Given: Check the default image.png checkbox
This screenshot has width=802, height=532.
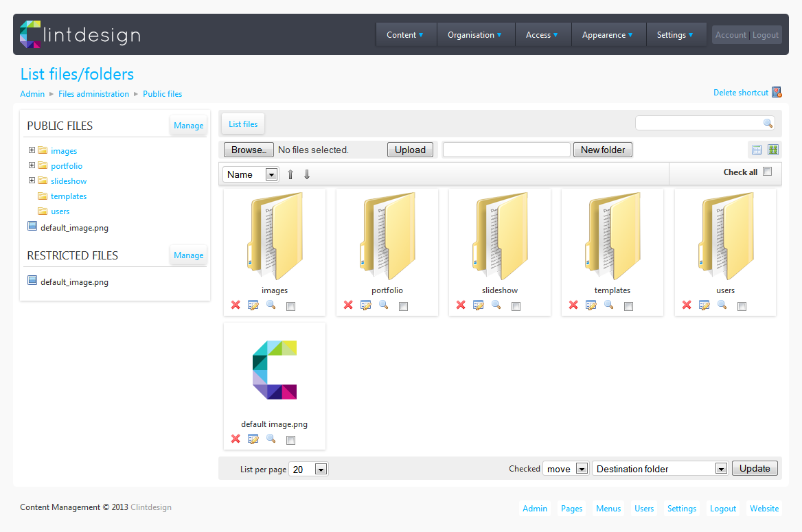Looking at the screenshot, I should click(x=290, y=441).
